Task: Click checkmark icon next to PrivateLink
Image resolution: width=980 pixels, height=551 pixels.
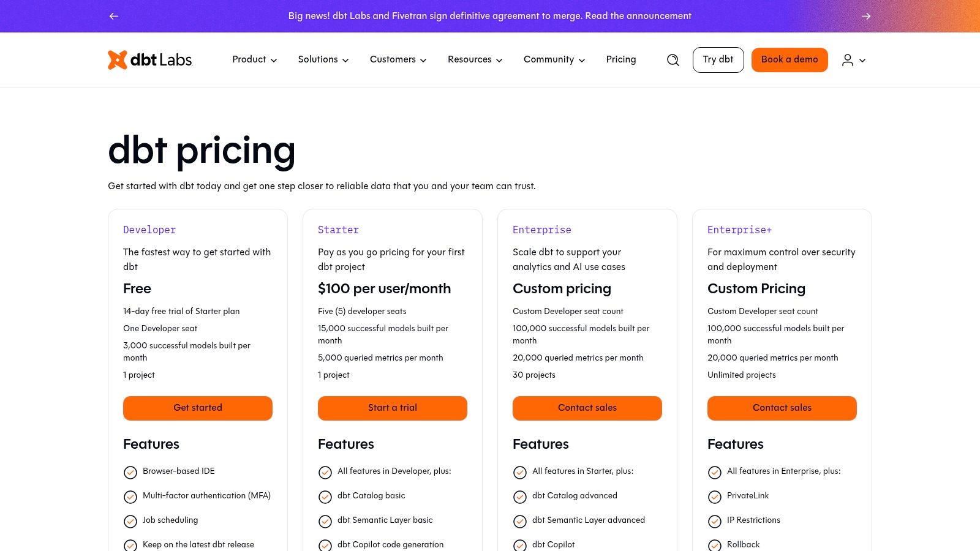Action: [715, 497]
